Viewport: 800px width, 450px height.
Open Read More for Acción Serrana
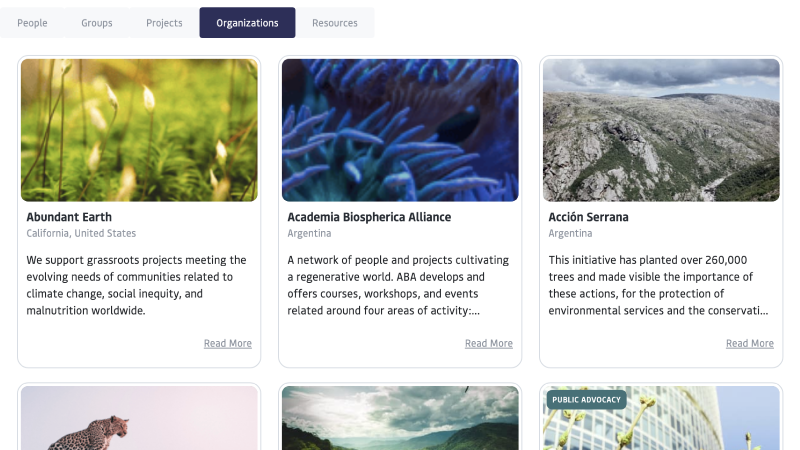tap(750, 343)
